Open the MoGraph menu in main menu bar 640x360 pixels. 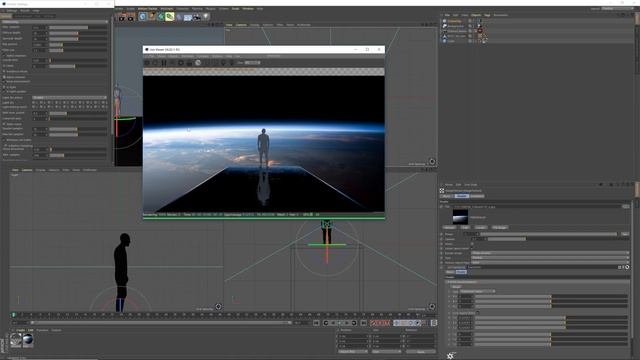166,9
